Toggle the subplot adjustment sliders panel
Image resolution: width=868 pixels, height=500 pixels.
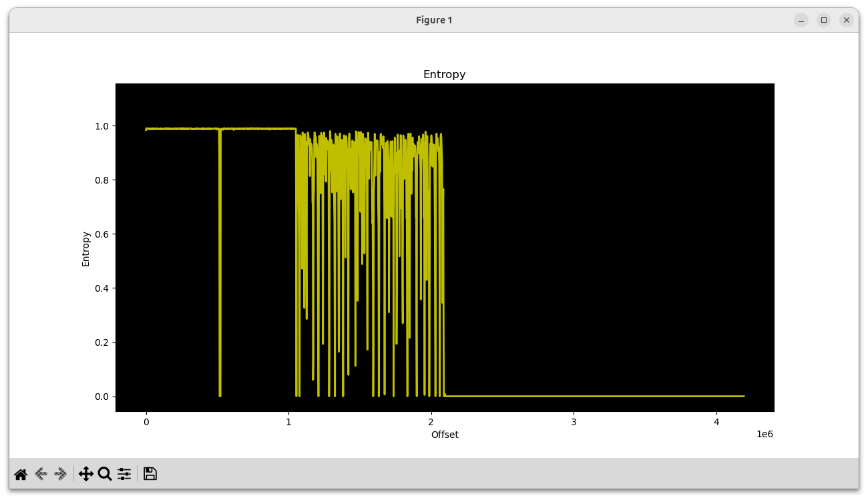(x=124, y=474)
